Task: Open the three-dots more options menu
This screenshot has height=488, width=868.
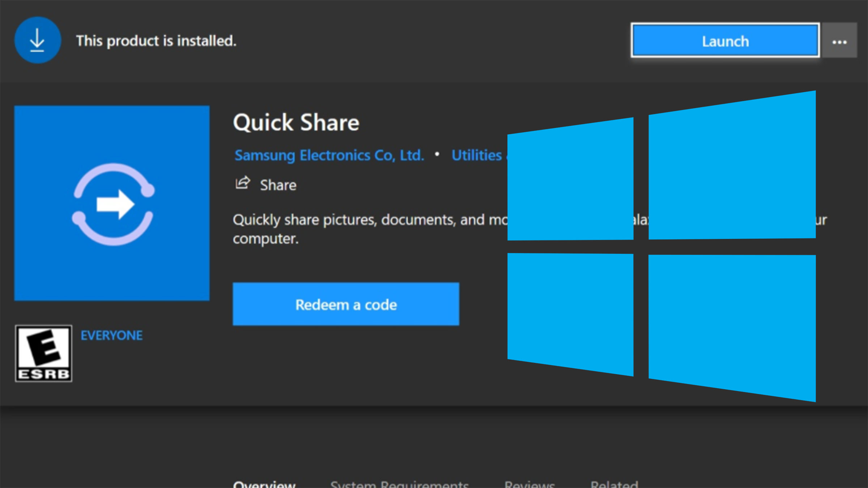Action: tap(839, 41)
